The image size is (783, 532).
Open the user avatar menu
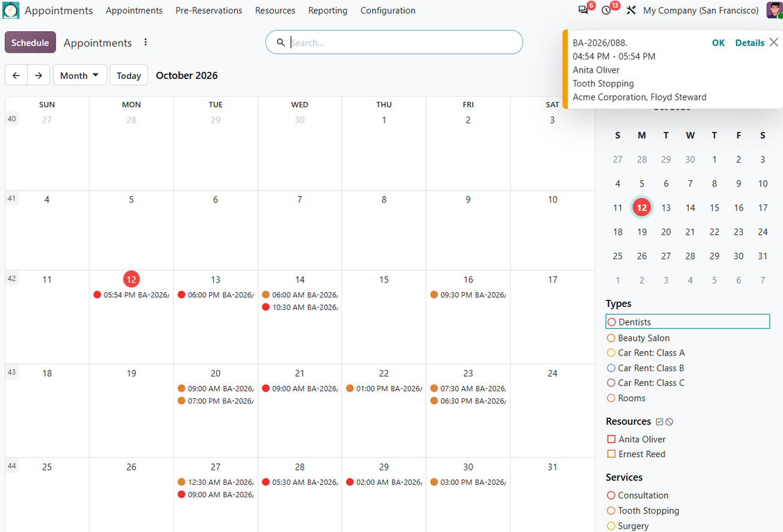coord(775,10)
